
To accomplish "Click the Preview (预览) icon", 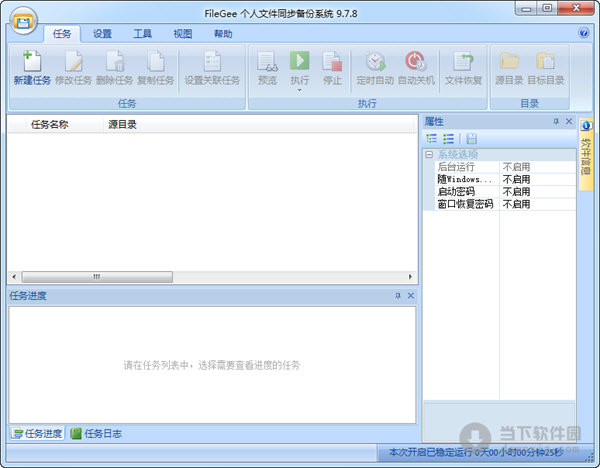I will (x=267, y=61).
